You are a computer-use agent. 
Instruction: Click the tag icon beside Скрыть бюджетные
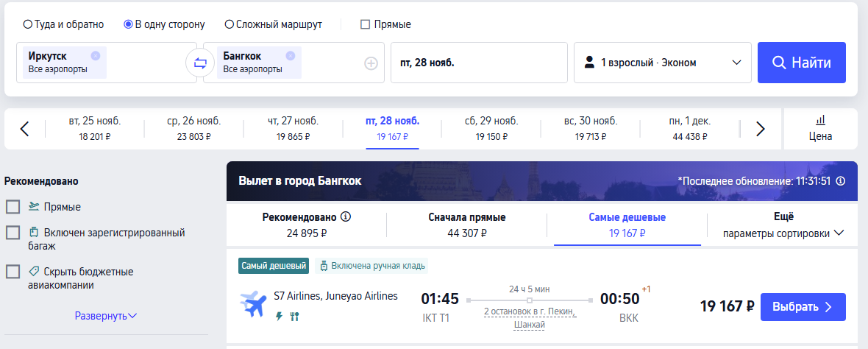[34, 272]
